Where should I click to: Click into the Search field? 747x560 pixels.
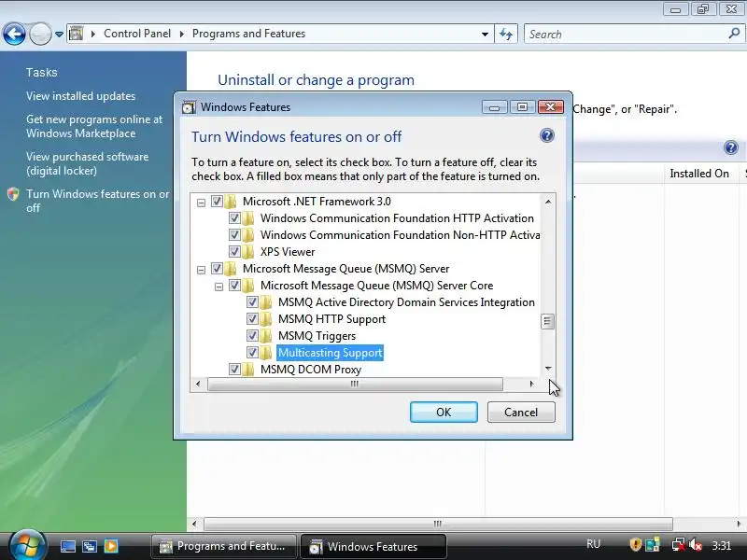coord(626,35)
